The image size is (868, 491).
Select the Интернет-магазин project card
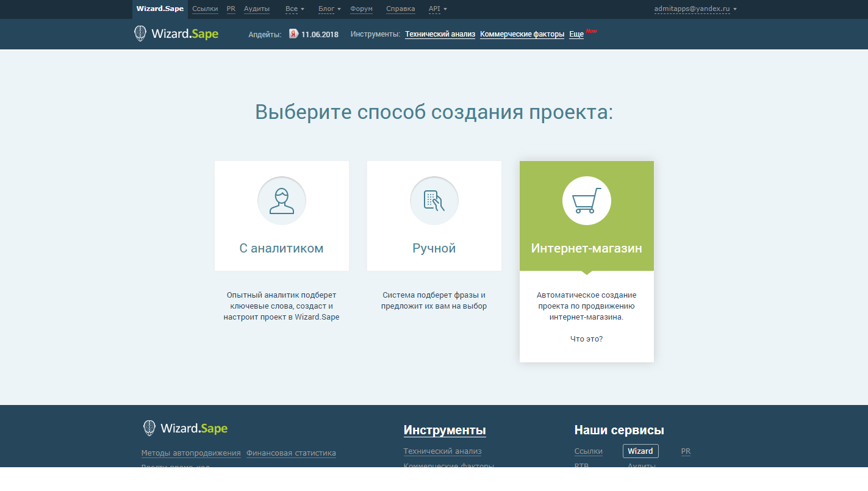point(586,248)
